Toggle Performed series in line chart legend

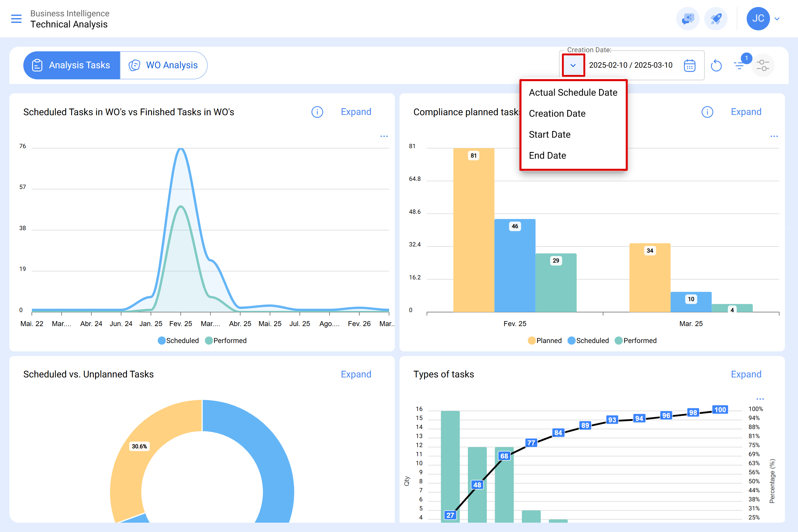226,341
